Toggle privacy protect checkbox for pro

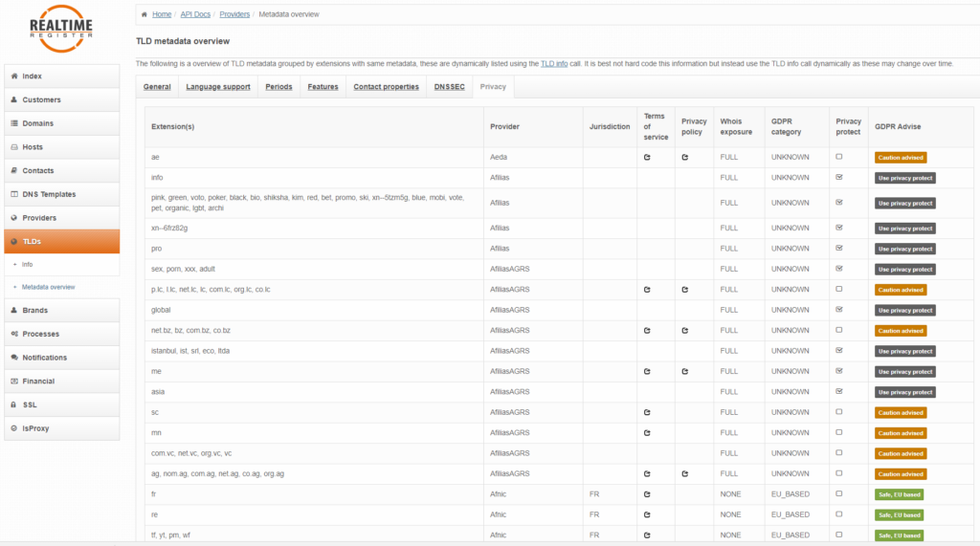coord(839,248)
